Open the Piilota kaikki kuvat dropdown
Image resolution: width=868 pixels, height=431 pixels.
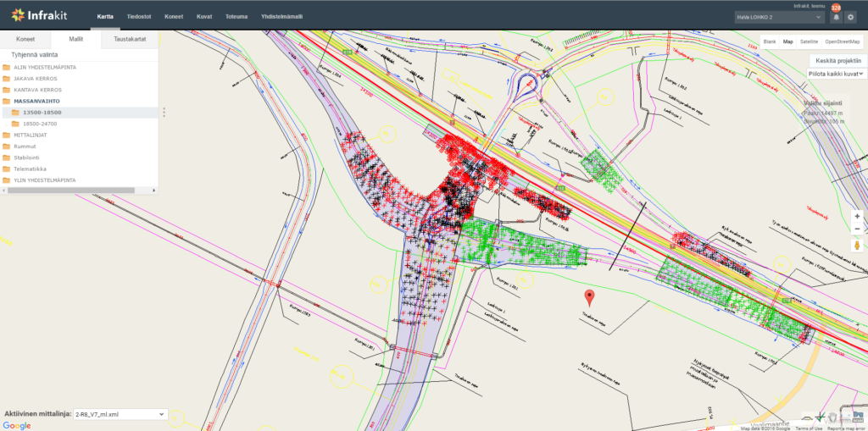pos(836,74)
